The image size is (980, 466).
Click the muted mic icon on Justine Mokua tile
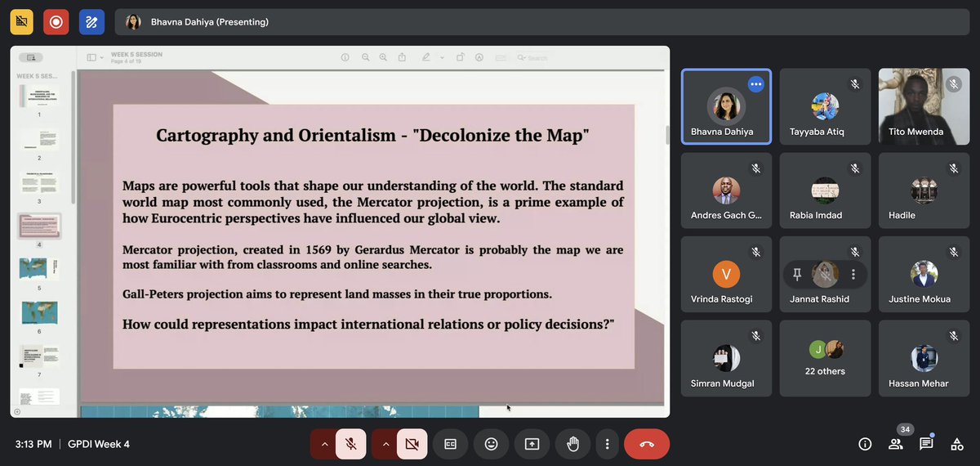[x=954, y=252]
